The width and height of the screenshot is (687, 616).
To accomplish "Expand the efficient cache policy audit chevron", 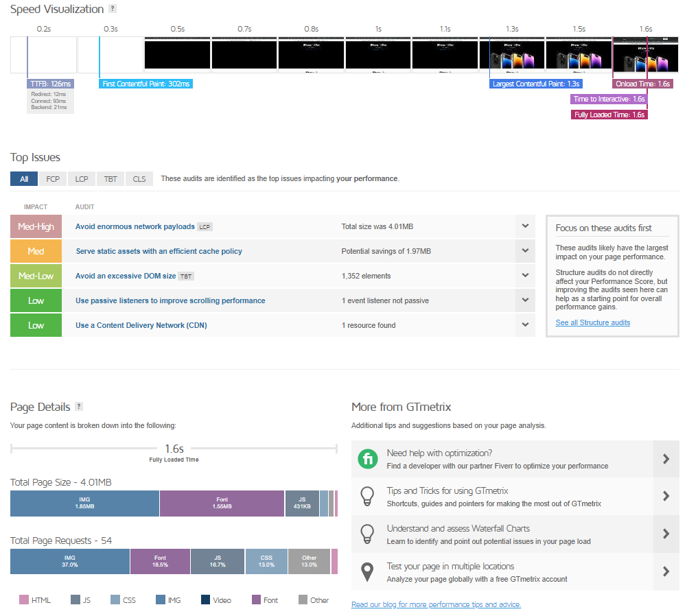I will (525, 251).
